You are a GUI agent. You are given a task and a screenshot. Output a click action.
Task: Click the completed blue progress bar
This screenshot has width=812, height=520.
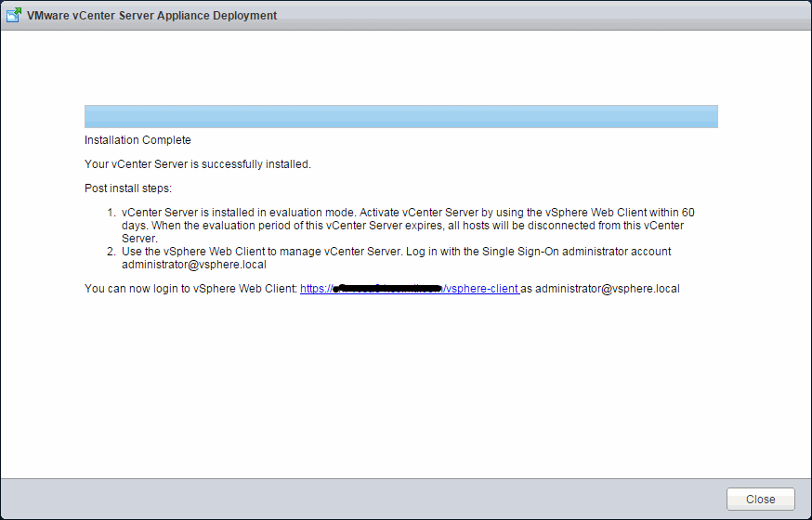coord(400,116)
